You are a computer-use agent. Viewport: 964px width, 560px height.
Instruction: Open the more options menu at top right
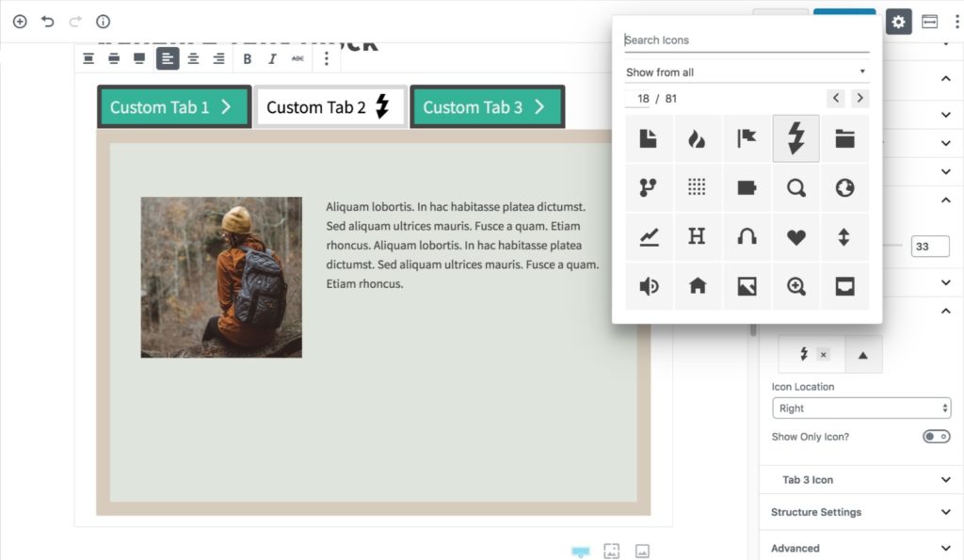coord(956,23)
